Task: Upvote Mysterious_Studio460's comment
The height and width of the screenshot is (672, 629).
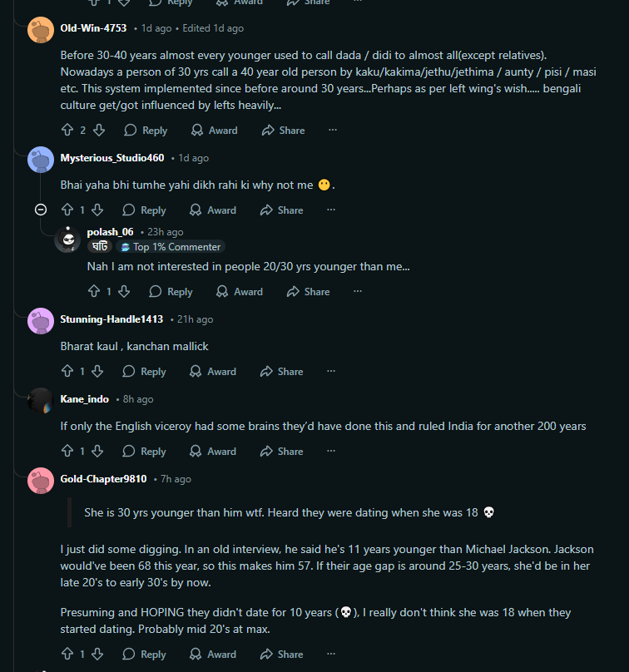Action: coord(68,210)
